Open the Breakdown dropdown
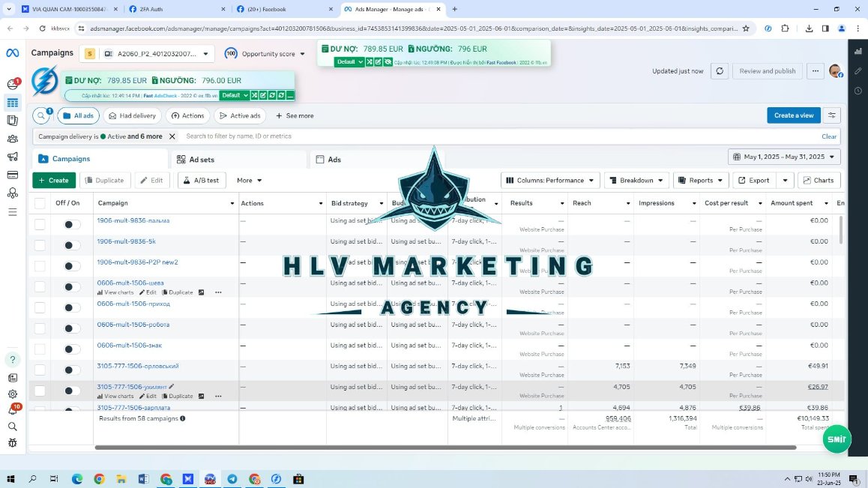The image size is (868, 488). 636,180
